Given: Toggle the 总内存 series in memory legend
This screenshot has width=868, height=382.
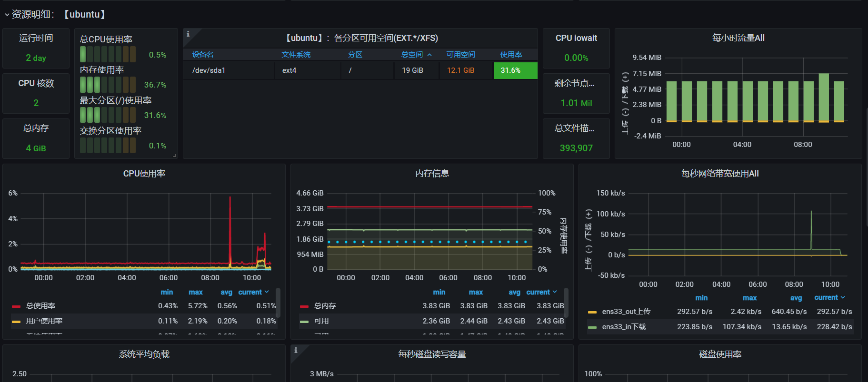Looking at the screenshot, I should (x=325, y=306).
